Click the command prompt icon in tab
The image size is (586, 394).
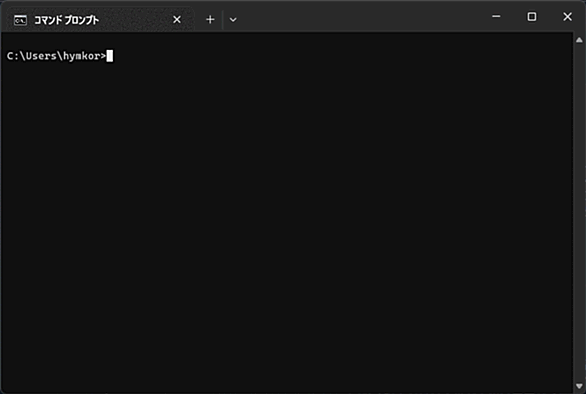coord(20,20)
